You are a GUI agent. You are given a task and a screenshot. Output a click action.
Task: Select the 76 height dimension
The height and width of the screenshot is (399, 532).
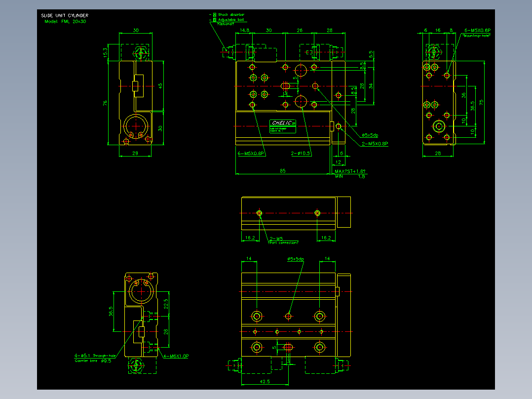(x=105, y=103)
